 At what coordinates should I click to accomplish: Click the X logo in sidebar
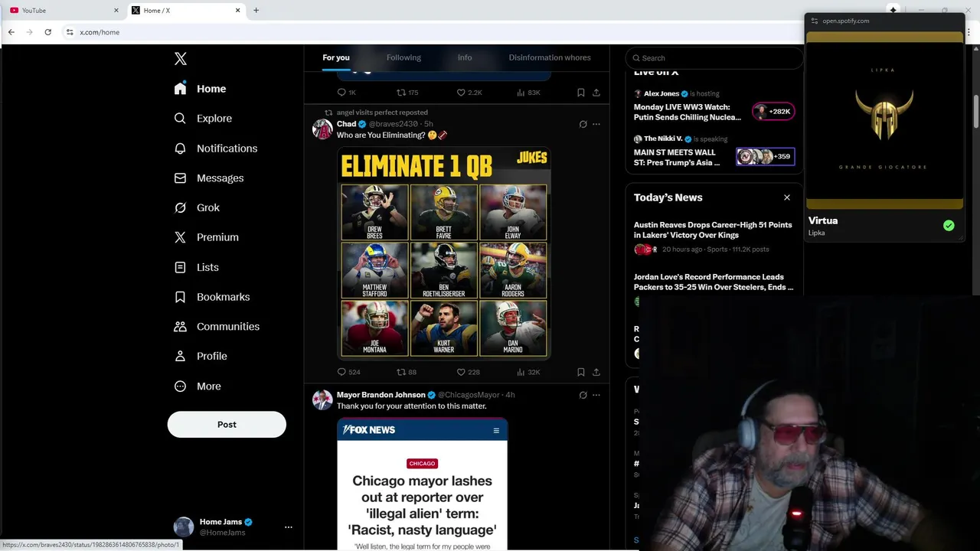(180, 59)
